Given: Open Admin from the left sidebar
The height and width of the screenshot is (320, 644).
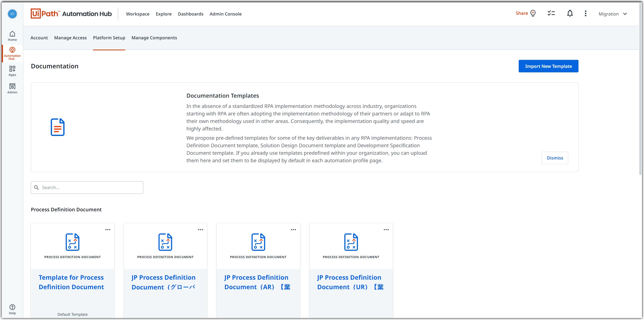Looking at the screenshot, I should 12,88.
